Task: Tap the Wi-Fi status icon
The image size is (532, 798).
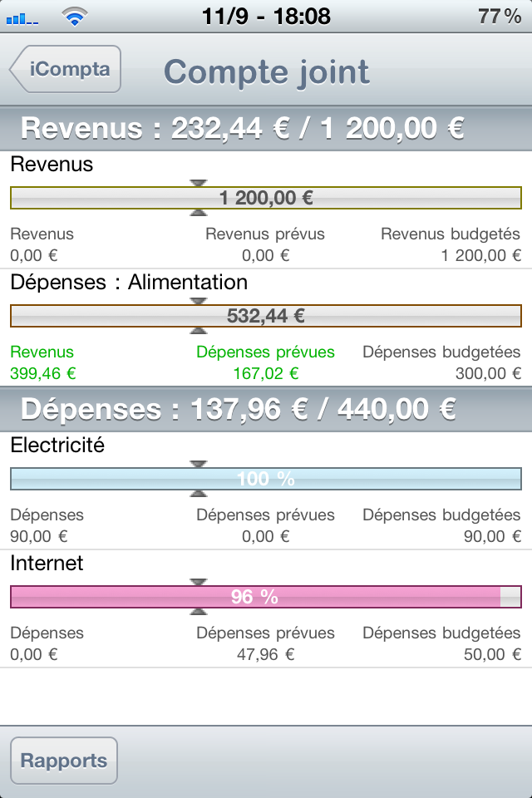Action: pos(74,17)
